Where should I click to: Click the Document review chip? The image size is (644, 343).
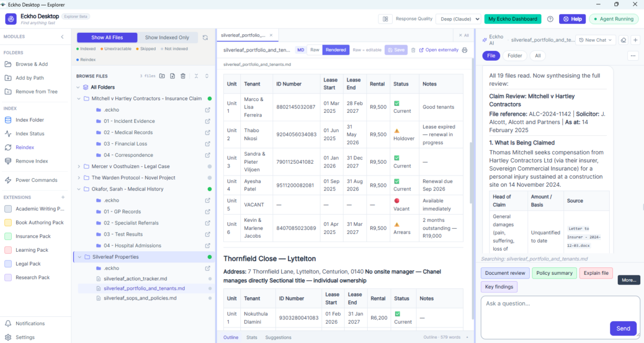[x=505, y=273]
